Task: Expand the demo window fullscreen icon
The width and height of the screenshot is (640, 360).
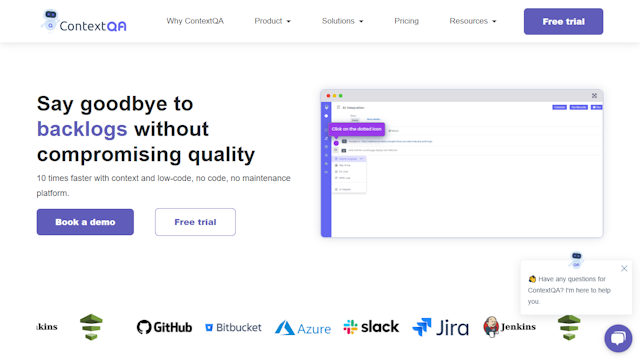Action: (594, 96)
